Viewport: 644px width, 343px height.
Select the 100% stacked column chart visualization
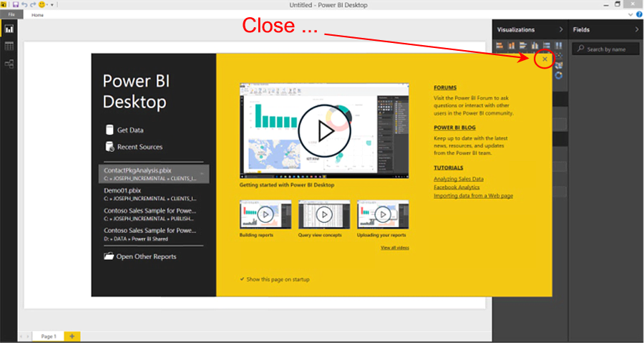click(559, 45)
